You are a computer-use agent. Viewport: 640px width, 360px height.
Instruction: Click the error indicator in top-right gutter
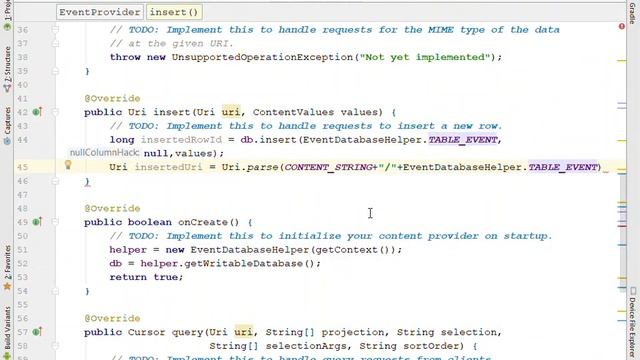(x=622, y=27)
